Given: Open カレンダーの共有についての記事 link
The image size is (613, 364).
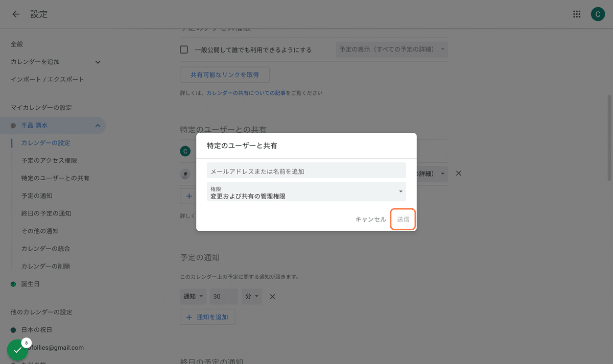Looking at the screenshot, I should 246,93.
